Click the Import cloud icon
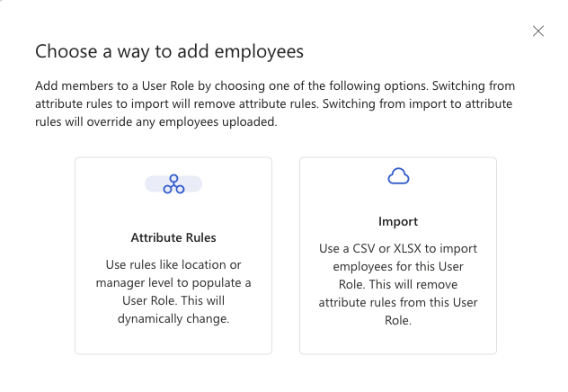 click(x=398, y=176)
